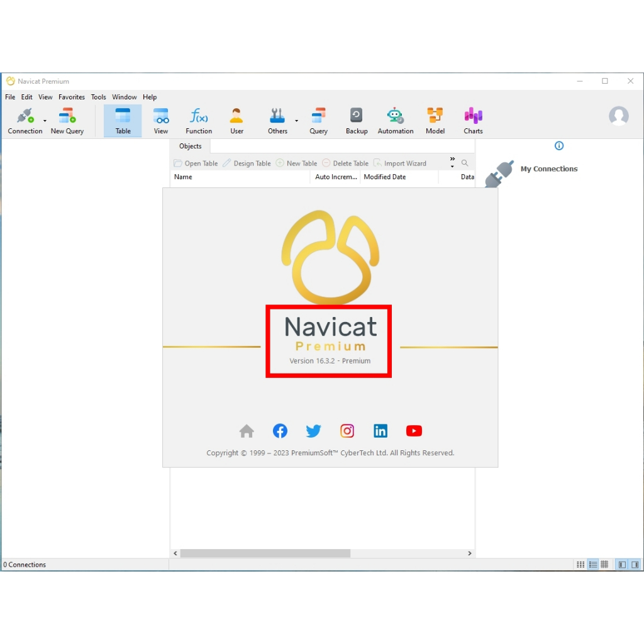Screen dimensions: 644x644
Task: Open the LinkedIn icon in About dialog
Action: pos(380,431)
